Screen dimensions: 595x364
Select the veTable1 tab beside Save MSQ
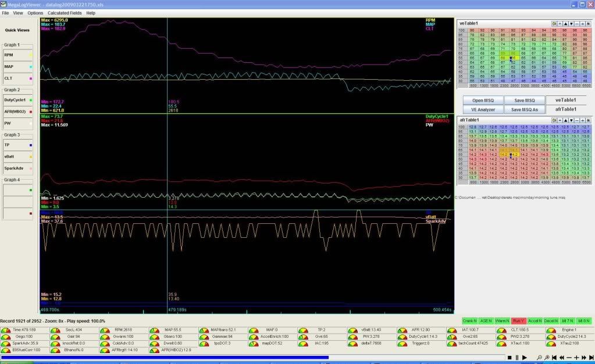(x=565, y=100)
